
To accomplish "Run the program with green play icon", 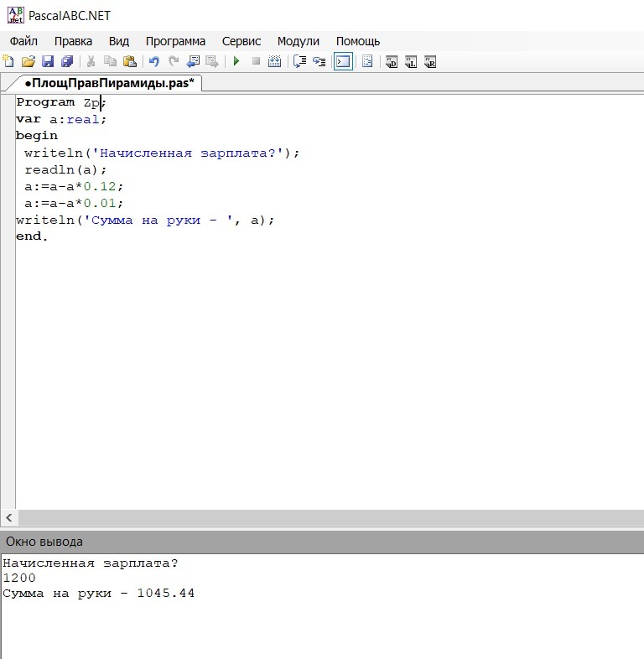I will click(x=236, y=61).
